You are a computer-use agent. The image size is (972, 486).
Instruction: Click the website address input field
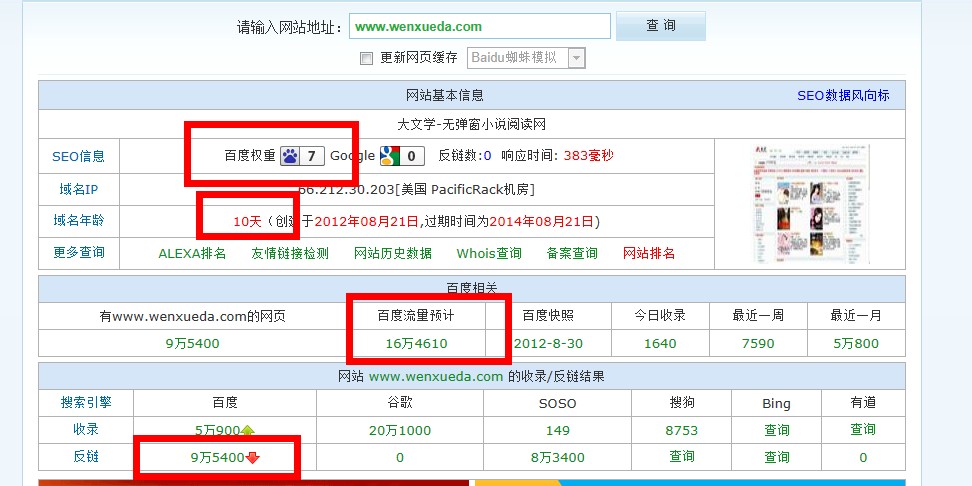click(480, 27)
